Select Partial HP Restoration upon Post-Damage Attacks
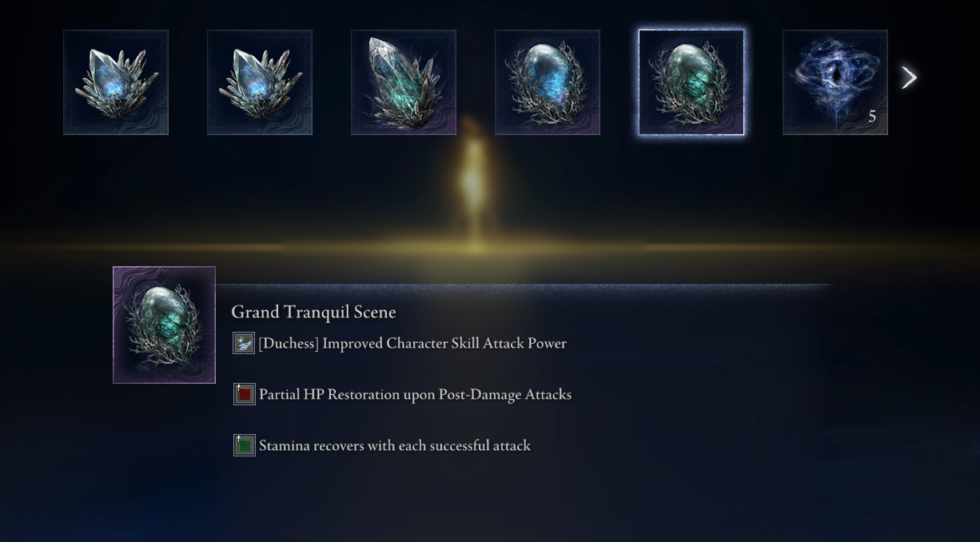This screenshot has width=980, height=542. pos(415,394)
